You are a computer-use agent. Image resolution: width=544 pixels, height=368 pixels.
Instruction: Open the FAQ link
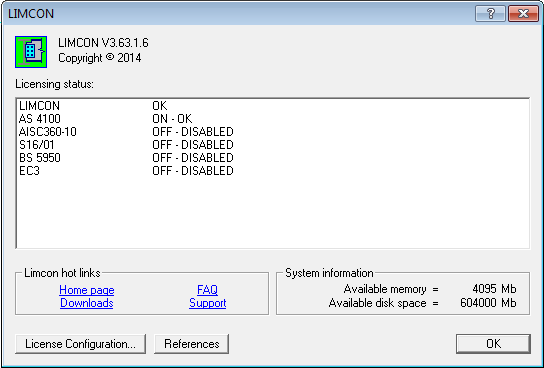point(207,290)
